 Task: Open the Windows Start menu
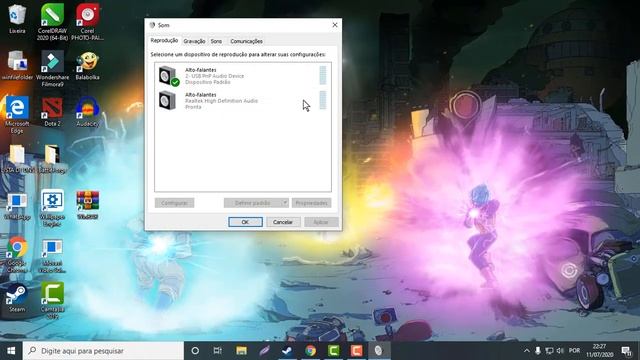point(11,351)
